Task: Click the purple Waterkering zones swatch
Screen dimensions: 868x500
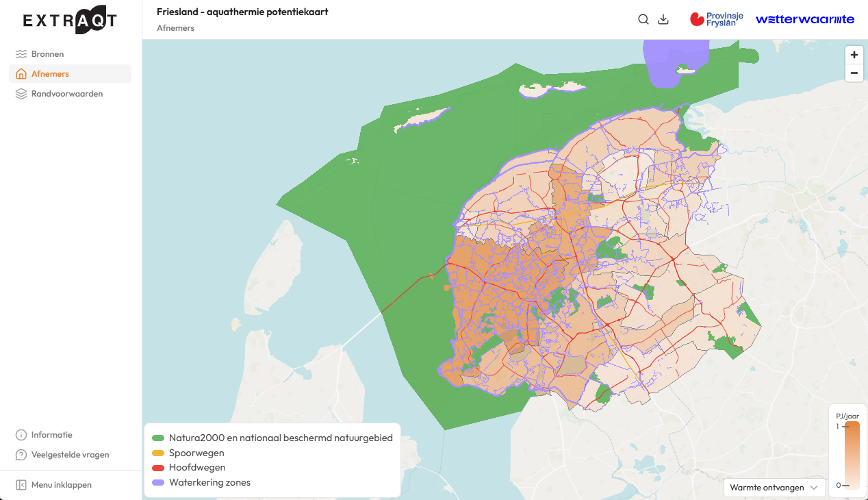Action: pos(158,483)
